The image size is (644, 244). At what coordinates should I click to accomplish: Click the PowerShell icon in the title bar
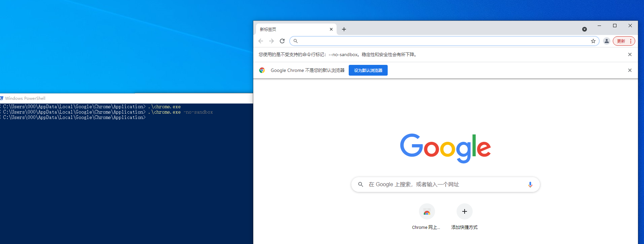point(1,98)
